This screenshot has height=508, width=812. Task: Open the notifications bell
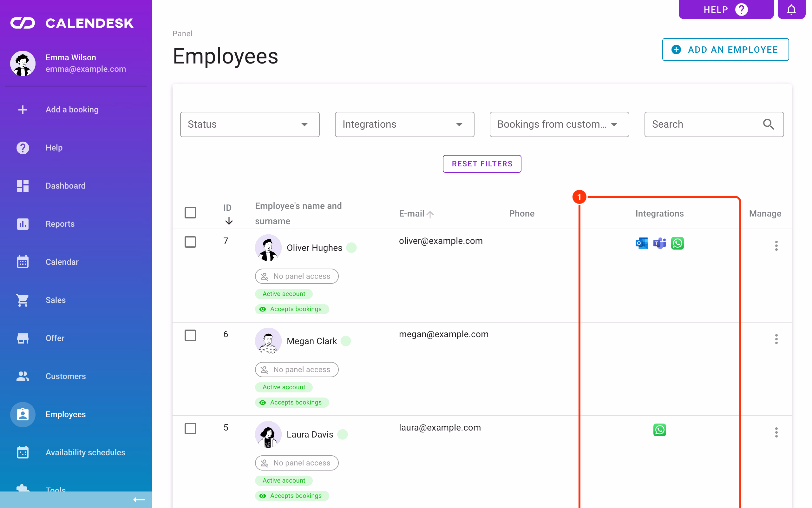[x=791, y=10]
